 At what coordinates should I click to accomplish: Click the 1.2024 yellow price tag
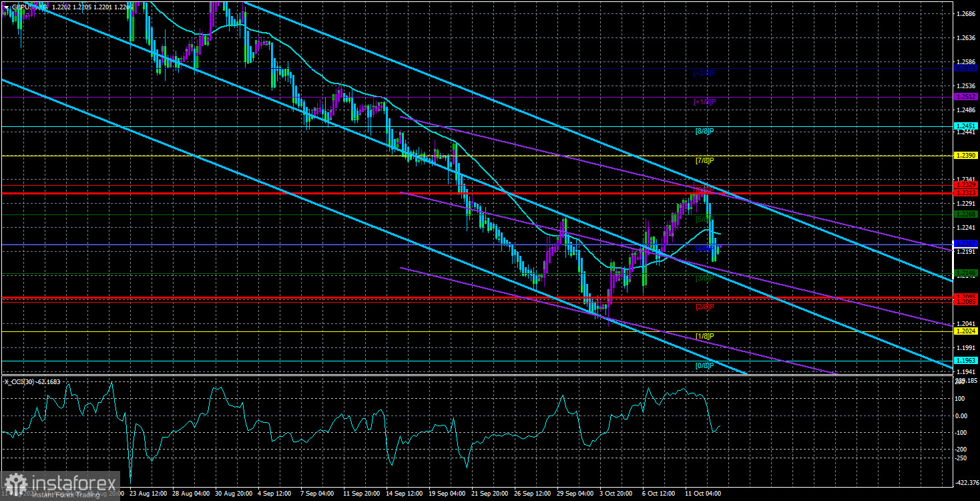966,331
